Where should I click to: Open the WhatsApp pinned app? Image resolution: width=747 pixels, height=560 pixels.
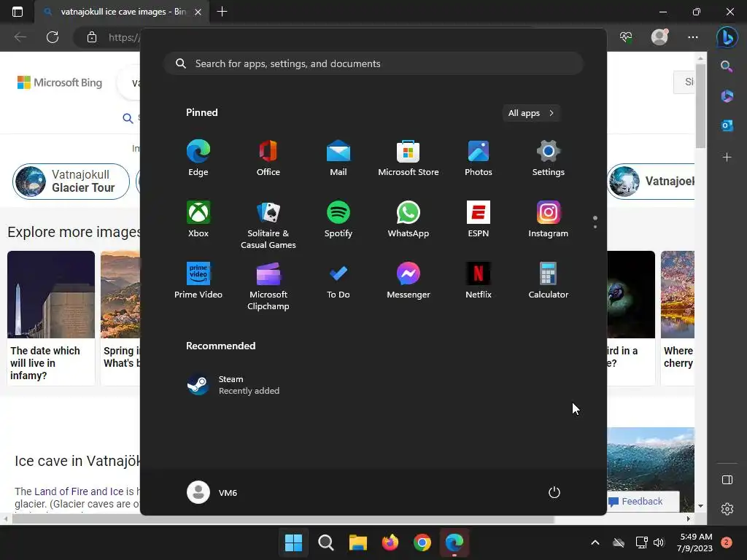coord(409,219)
